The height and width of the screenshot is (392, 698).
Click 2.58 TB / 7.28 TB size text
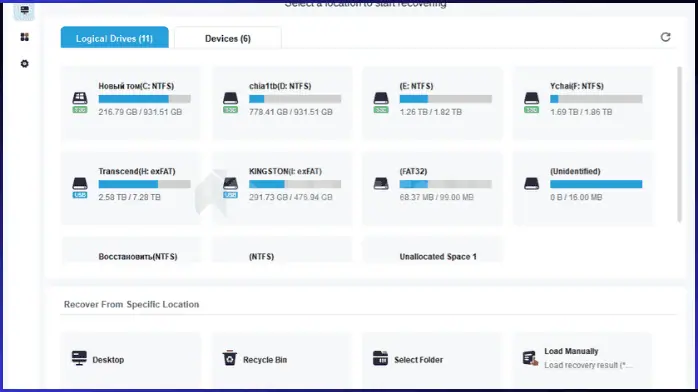tap(130, 197)
